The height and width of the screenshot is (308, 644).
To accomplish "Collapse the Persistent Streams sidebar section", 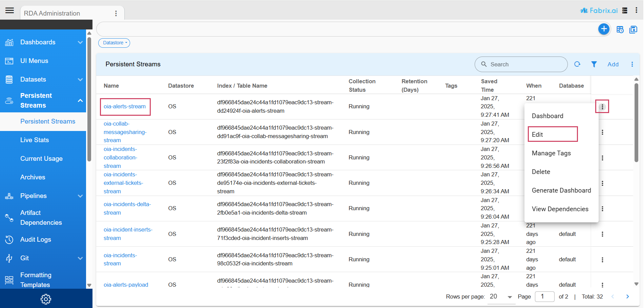I will pos(80,101).
